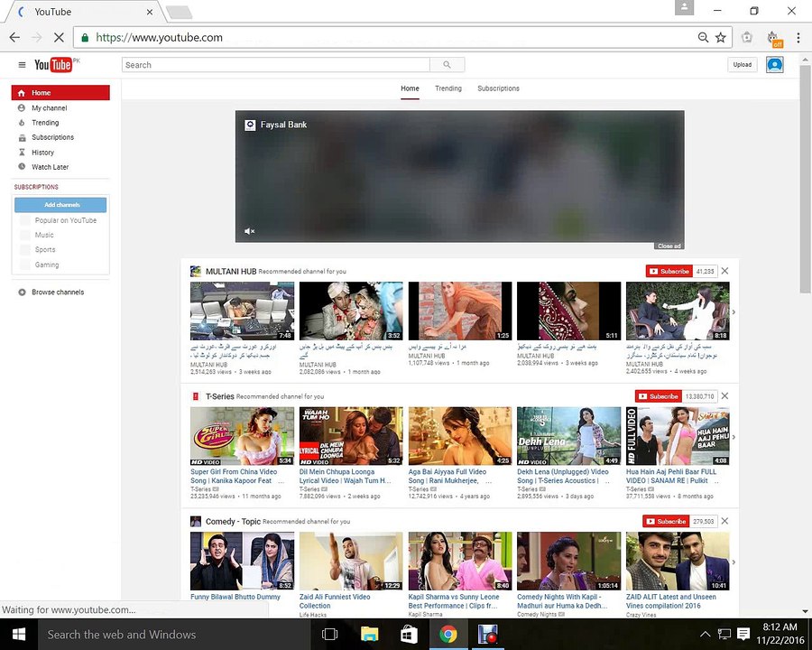The height and width of the screenshot is (650, 812).
Task: Select Home in the left sidebar
Action: click(60, 93)
